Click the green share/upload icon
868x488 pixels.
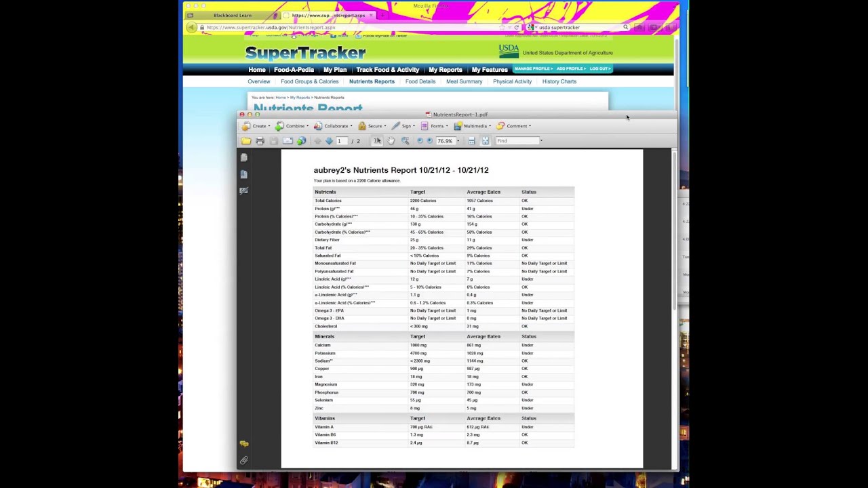[301, 141]
